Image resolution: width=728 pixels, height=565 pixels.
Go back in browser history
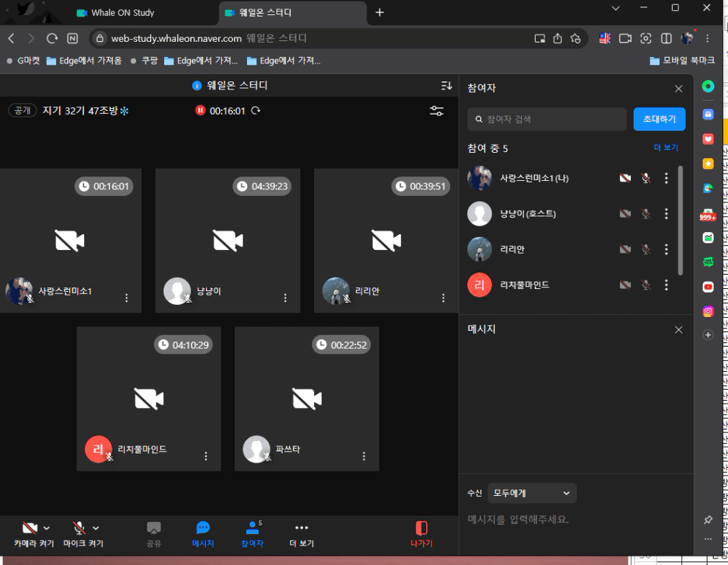pyautogui.click(x=12, y=38)
